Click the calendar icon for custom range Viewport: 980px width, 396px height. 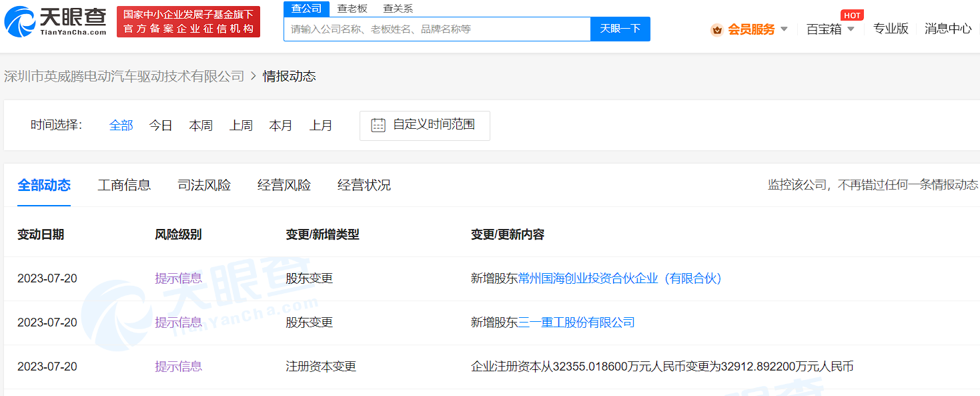[x=378, y=125]
